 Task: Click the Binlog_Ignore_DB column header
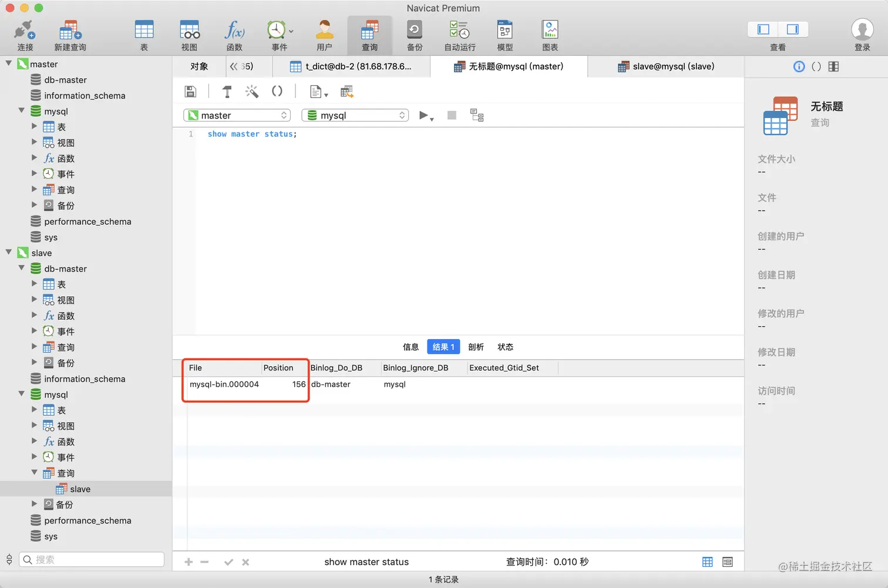click(x=423, y=368)
